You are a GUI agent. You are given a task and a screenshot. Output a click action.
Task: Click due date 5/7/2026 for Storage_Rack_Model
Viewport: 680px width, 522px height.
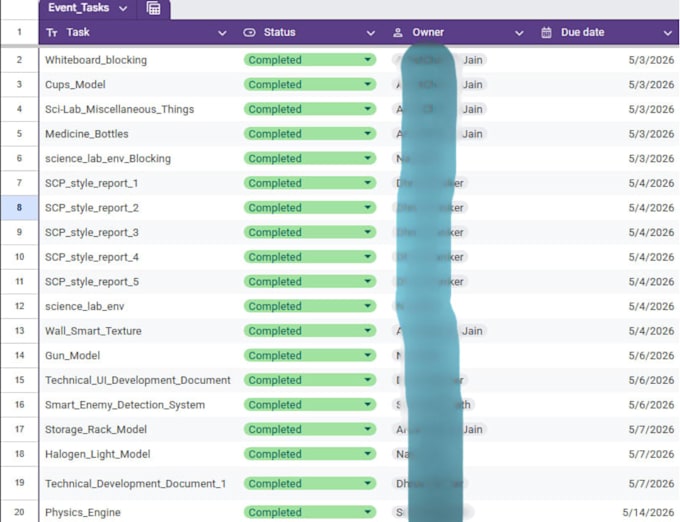pos(651,430)
